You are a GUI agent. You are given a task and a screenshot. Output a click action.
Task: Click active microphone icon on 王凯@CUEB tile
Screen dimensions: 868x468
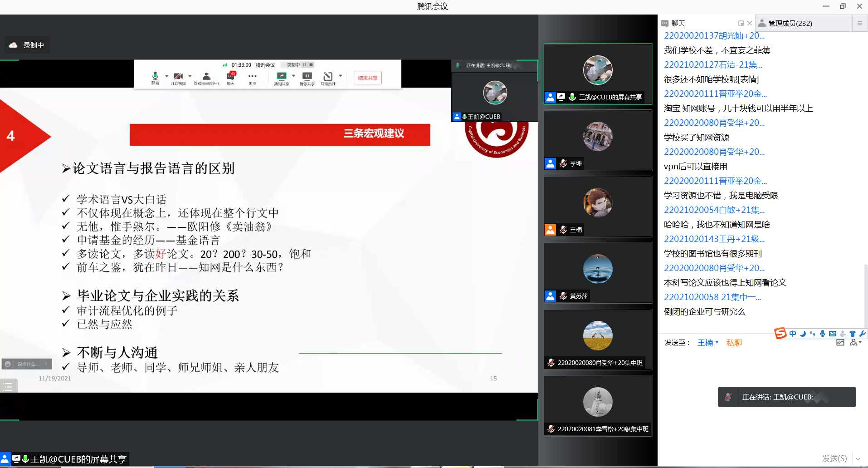pos(572,97)
